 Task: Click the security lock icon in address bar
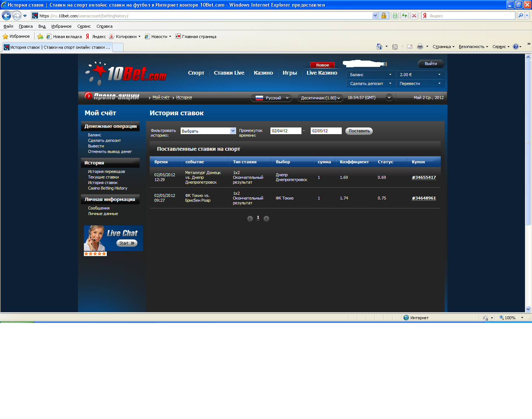click(383, 16)
